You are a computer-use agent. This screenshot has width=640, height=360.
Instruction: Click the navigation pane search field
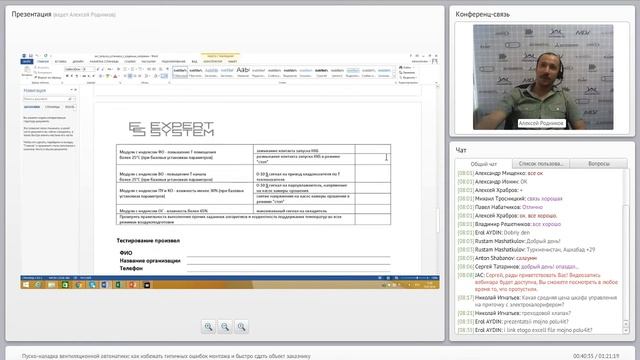49,99
